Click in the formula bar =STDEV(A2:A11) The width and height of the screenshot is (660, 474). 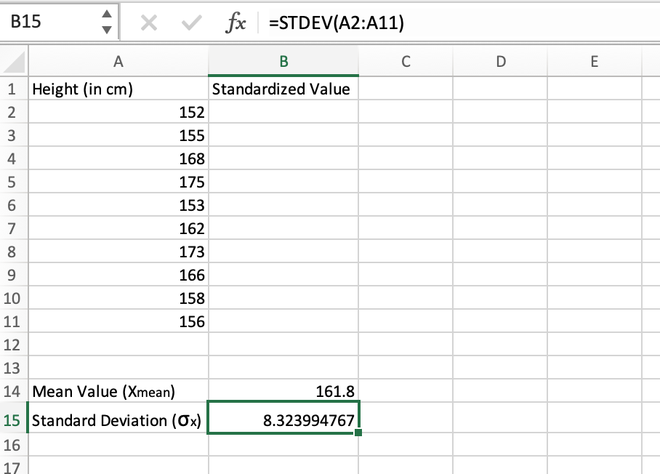(459, 22)
